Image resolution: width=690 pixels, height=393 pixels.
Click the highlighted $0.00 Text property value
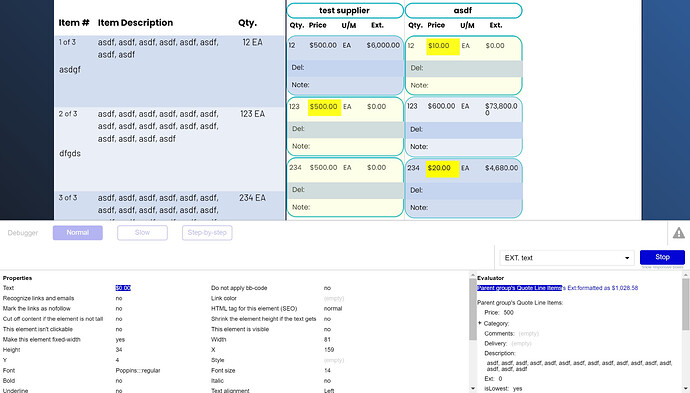[123, 288]
